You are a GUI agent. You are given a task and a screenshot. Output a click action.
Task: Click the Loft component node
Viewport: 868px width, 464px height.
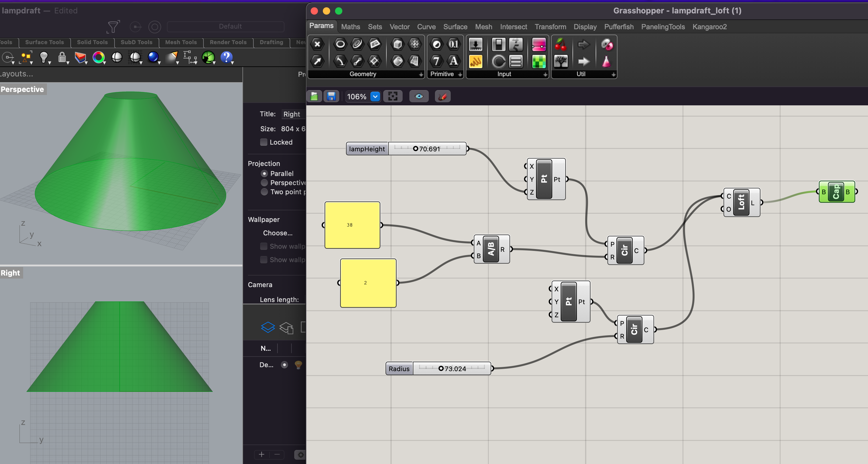click(x=741, y=202)
